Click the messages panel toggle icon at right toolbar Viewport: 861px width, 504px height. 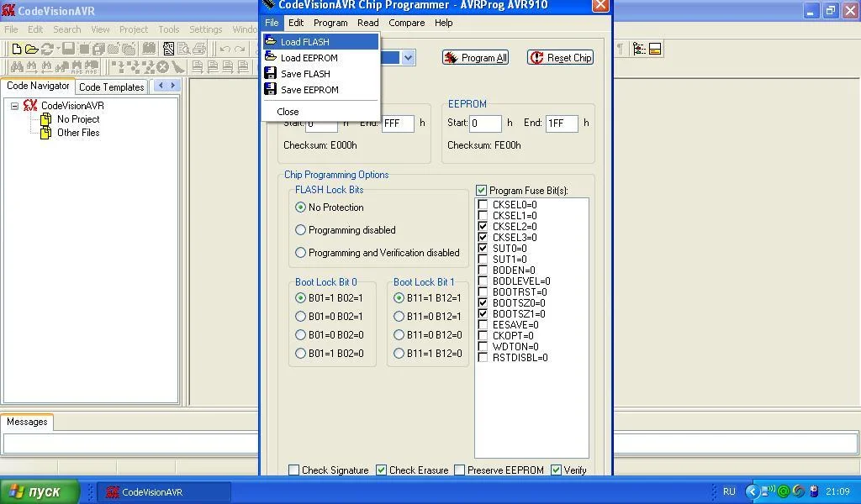tap(655, 49)
